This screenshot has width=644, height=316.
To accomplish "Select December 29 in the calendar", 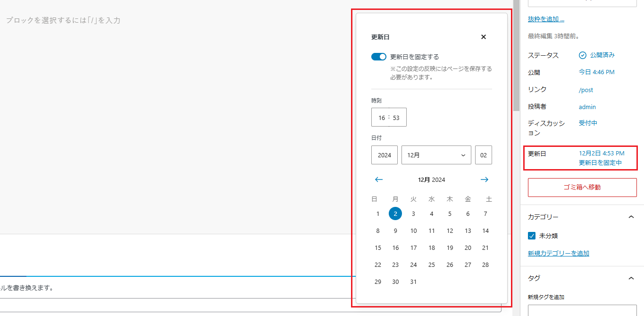I will 378,282.
